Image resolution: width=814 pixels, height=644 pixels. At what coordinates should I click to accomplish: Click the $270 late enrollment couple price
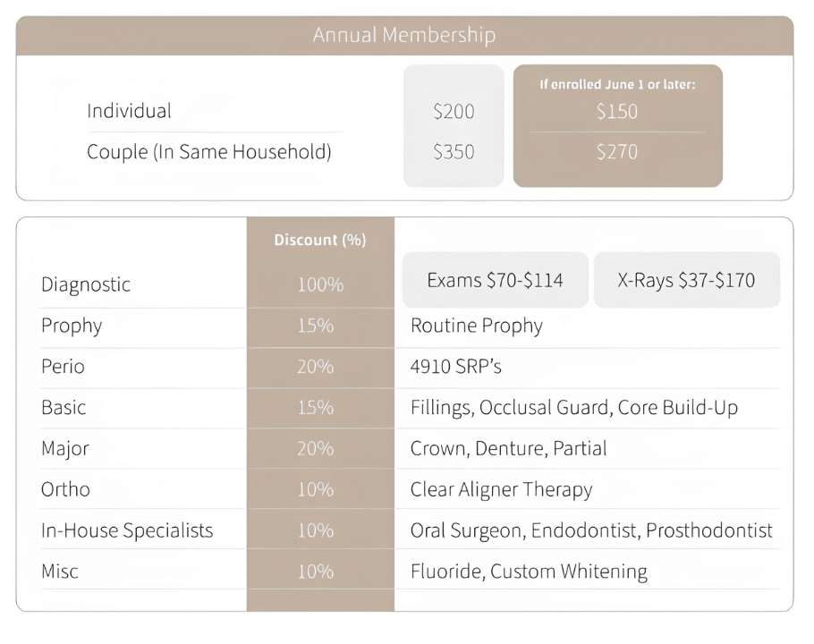click(617, 152)
